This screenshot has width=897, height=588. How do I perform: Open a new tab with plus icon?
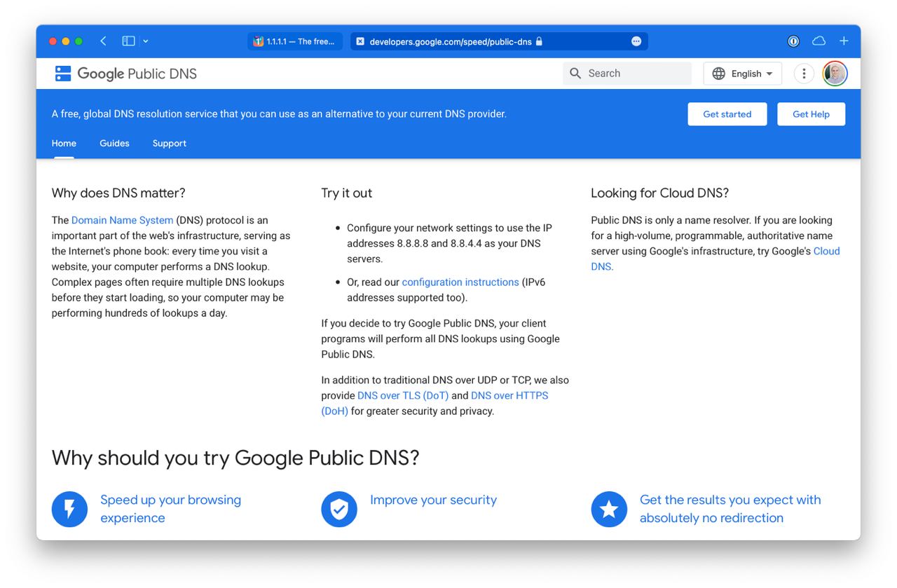[x=844, y=41]
